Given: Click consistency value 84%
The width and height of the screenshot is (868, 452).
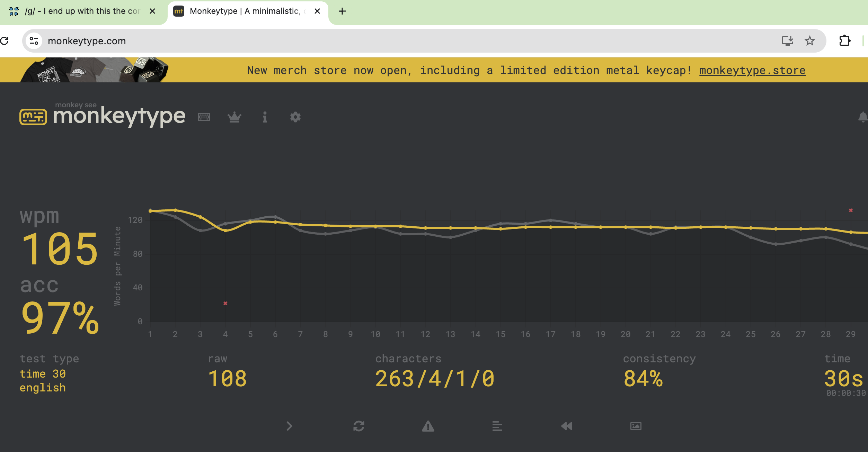Looking at the screenshot, I should point(643,379).
